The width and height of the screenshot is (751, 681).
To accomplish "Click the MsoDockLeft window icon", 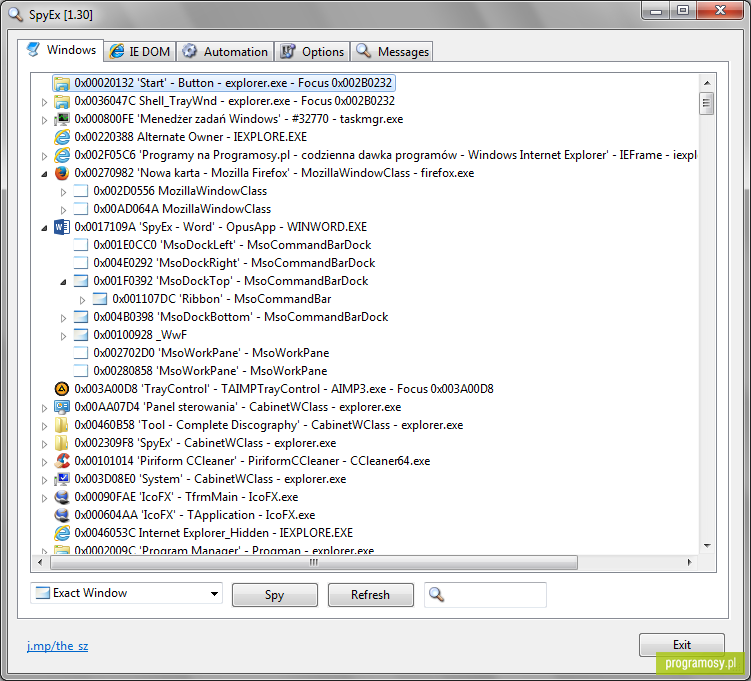I will click(x=81, y=245).
